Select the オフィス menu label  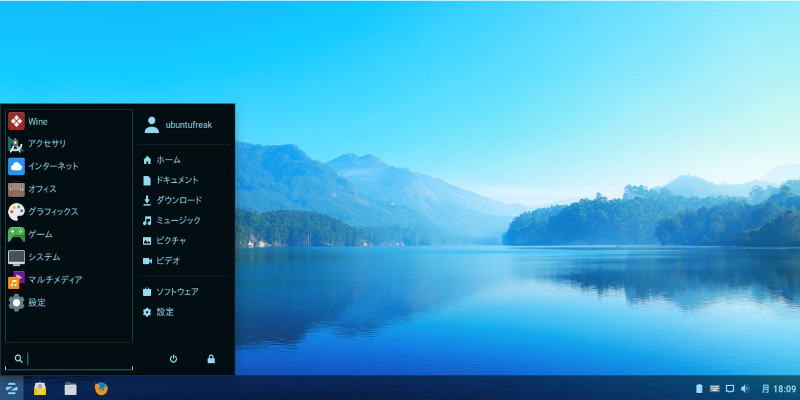coord(42,189)
